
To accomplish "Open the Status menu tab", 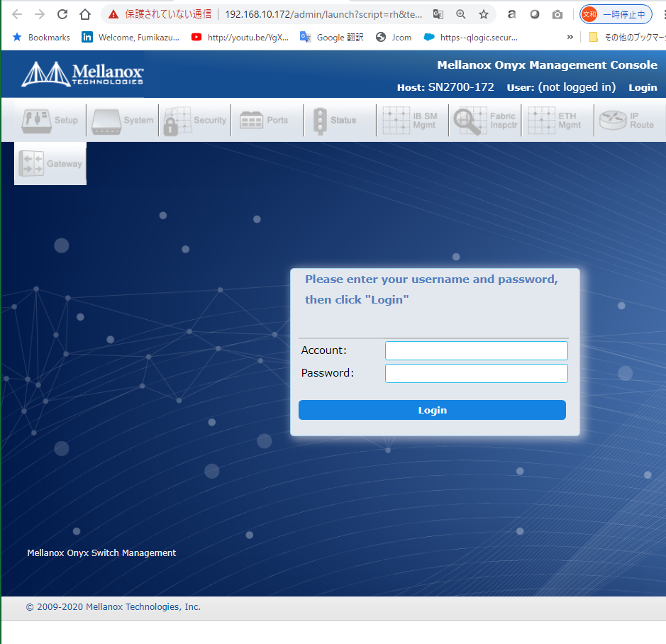I will 340,121.
